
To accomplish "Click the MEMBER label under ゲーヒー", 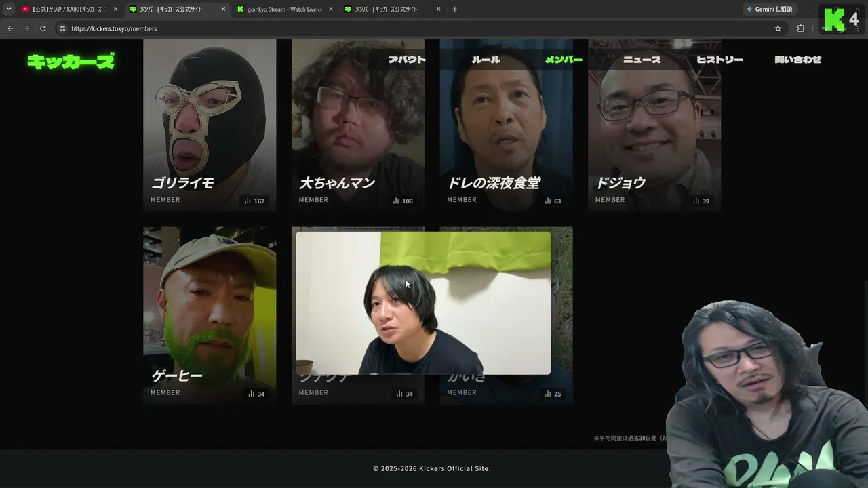I will pyautogui.click(x=165, y=393).
